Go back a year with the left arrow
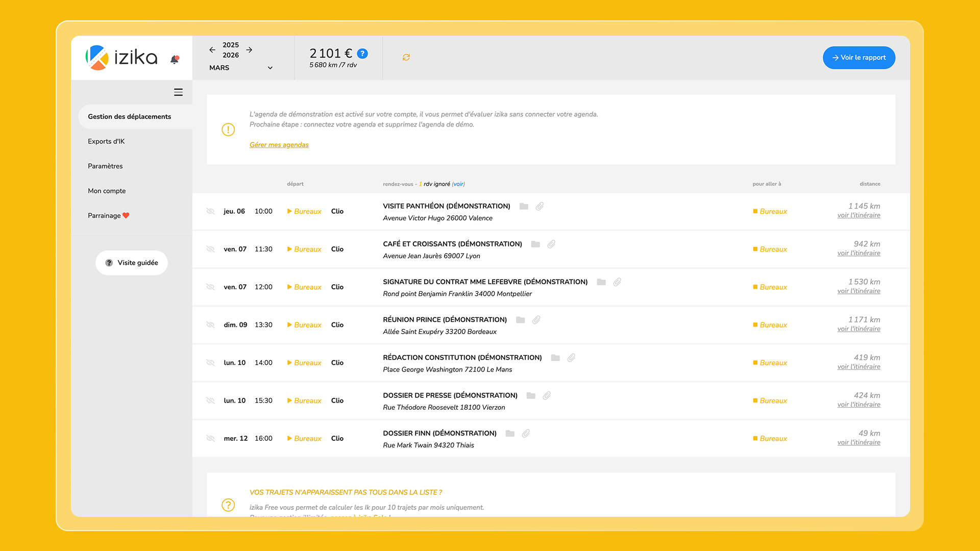Image resolution: width=980 pixels, height=551 pixels. [x=212, y=49]
